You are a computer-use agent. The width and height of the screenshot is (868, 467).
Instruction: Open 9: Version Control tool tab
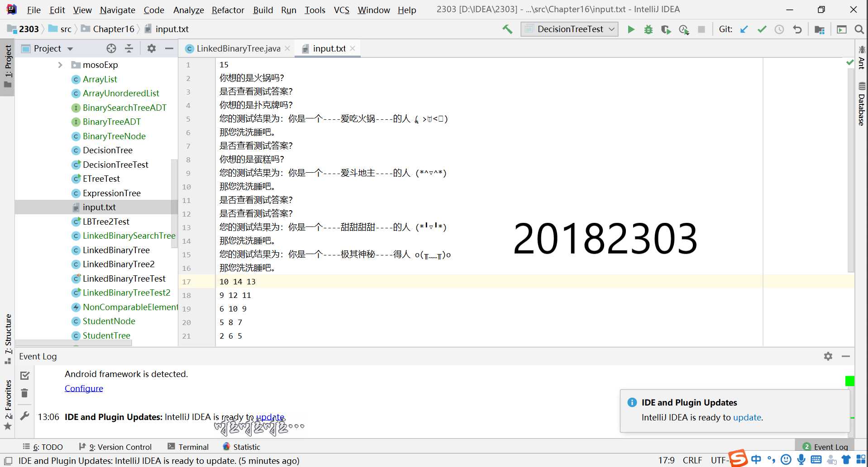pos(115,447)
